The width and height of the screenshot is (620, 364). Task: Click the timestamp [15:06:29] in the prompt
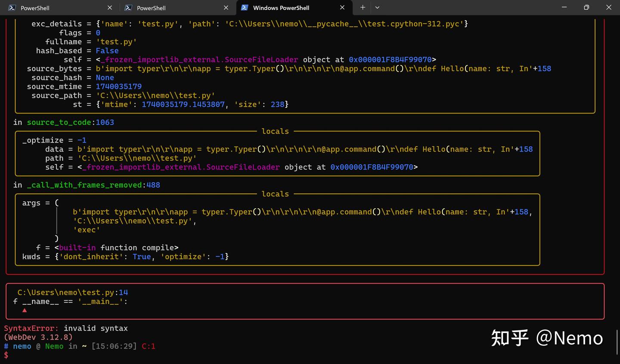pos(115,346)
